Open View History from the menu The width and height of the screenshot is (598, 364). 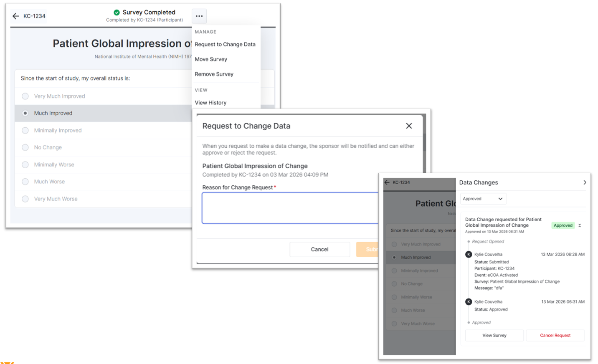tap(210, 103)
